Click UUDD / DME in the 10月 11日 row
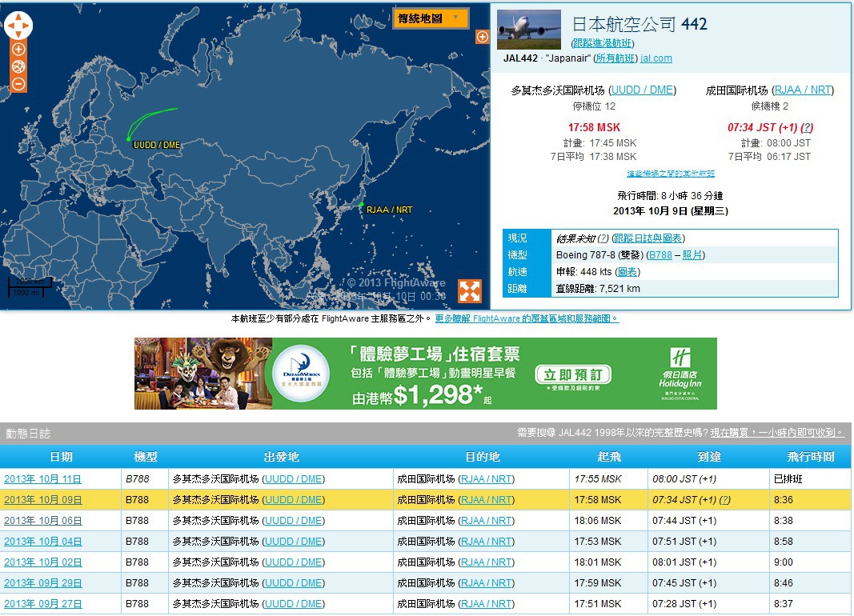The height and width of the screenshot is (616, 854). [x=293, y=479]
